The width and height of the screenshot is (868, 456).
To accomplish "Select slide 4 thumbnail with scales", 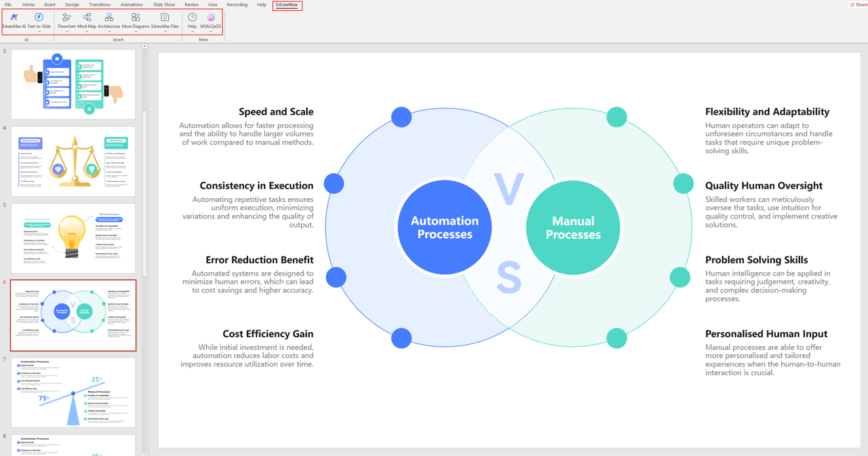I will [73, 161].
